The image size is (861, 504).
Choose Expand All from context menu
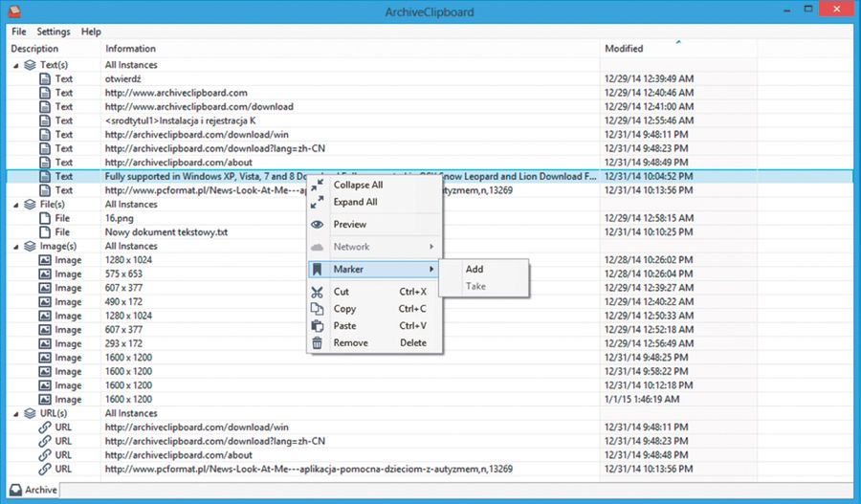(355, 202)
